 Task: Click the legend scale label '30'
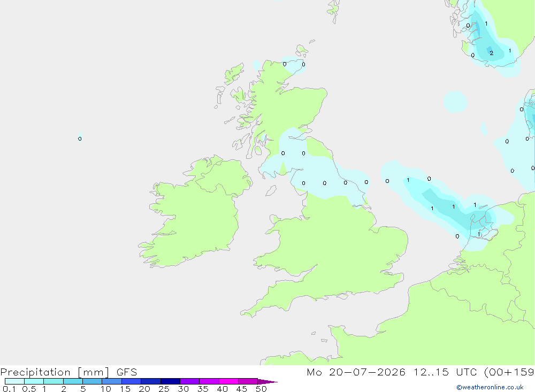coord(184,389)
